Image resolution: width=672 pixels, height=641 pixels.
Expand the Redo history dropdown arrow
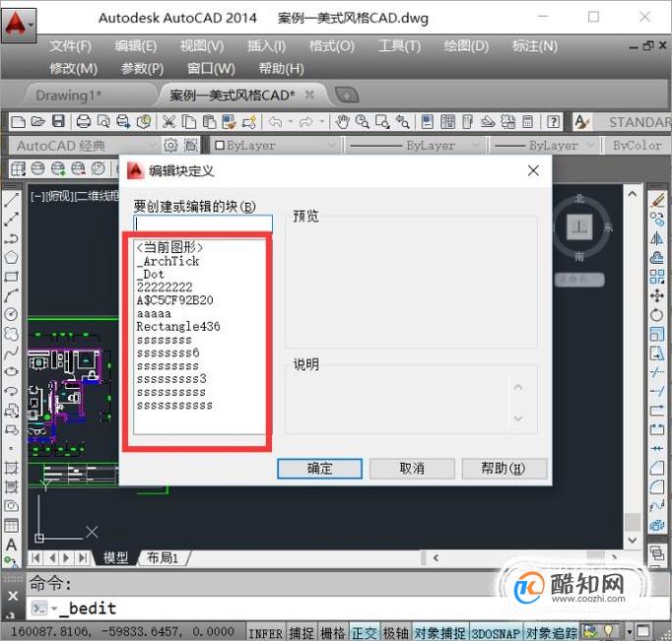[321, 122]
